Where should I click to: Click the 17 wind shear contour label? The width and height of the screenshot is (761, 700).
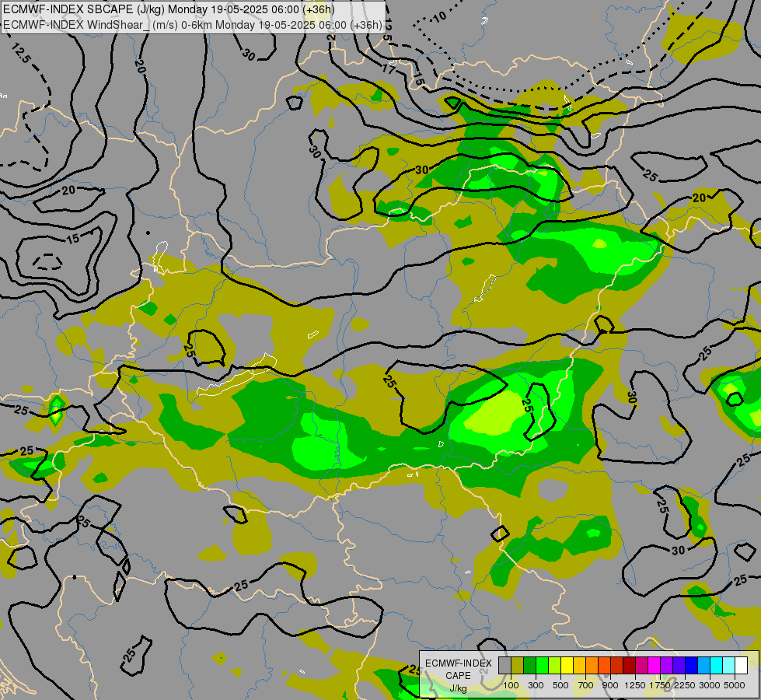(389, 69)
